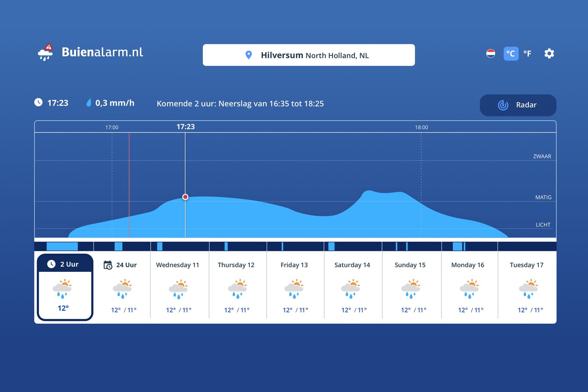The height and width of the screenshot is (392, 588).
Task: Click the location pin icon in search bar
Action: pyautogui.click(x=249, y=55)
